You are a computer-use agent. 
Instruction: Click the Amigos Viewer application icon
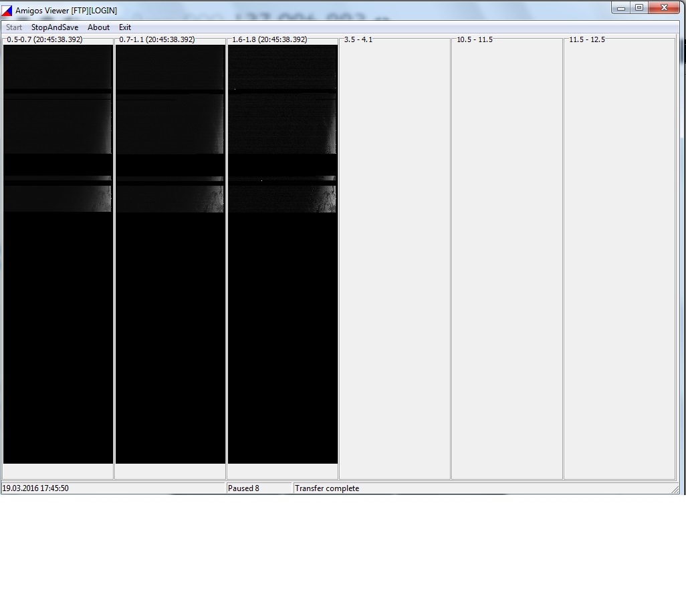point(7,10)
